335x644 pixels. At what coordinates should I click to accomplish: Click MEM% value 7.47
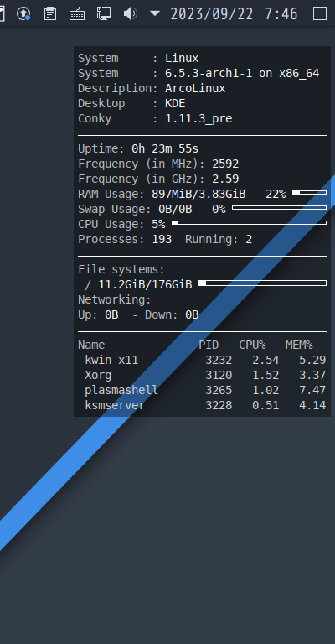click(312, 390)
